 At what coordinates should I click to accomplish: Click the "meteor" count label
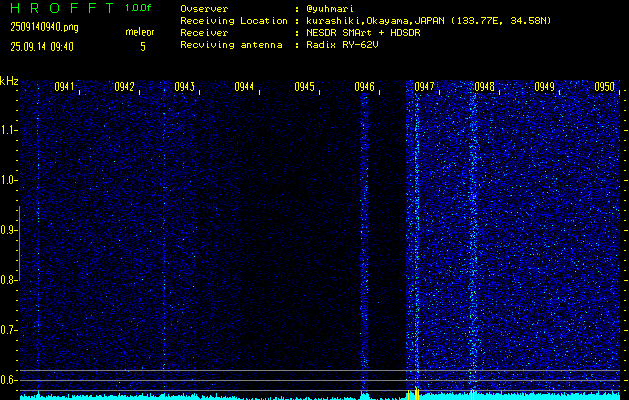(140, 32)
